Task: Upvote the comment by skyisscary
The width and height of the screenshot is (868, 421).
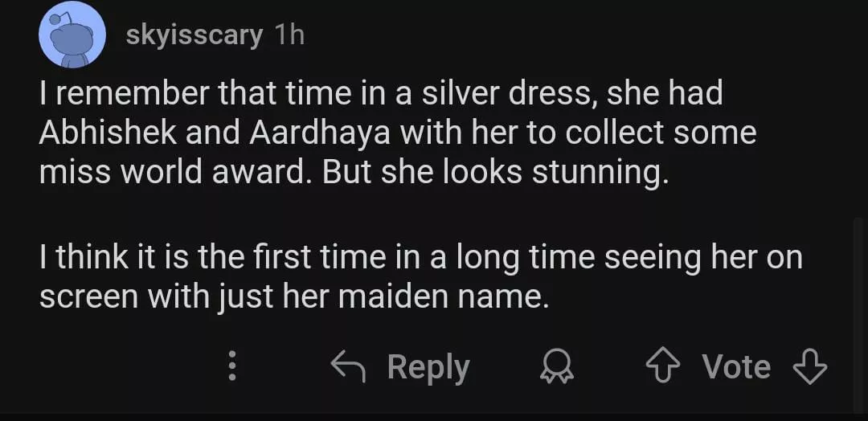Action: tap(663, 367)
